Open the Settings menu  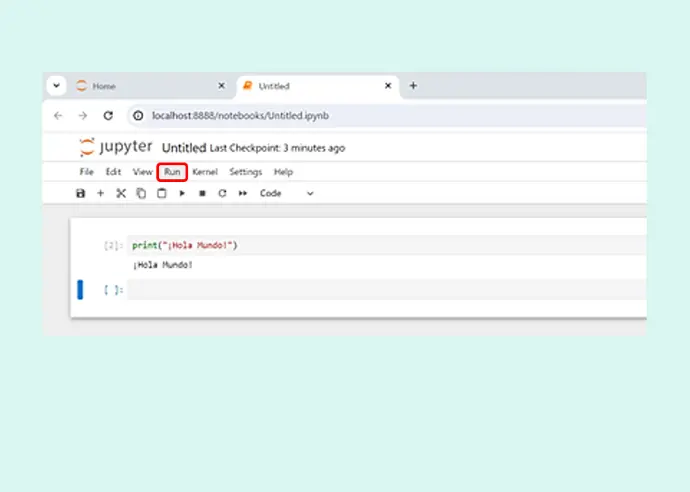[x=246, y=172]
